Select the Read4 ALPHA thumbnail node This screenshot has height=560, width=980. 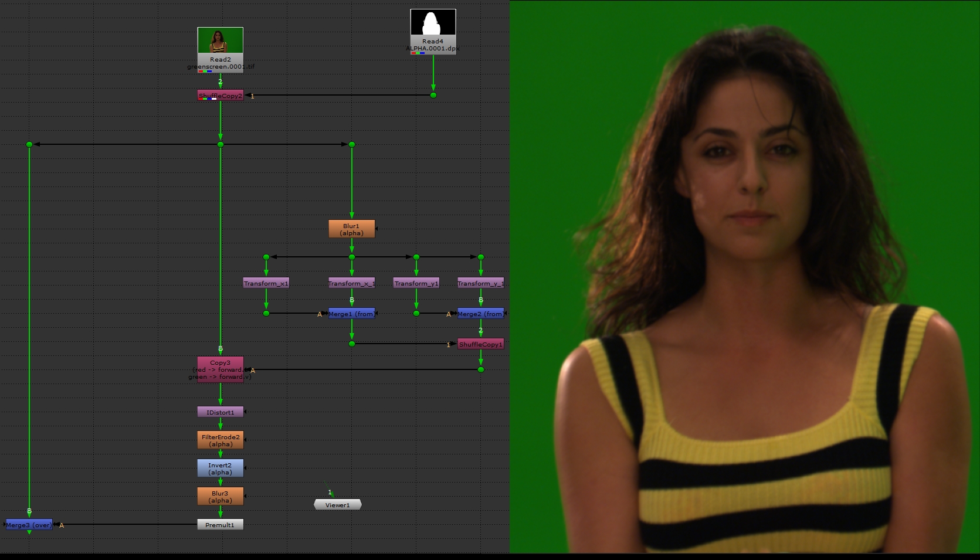[433, 23]
